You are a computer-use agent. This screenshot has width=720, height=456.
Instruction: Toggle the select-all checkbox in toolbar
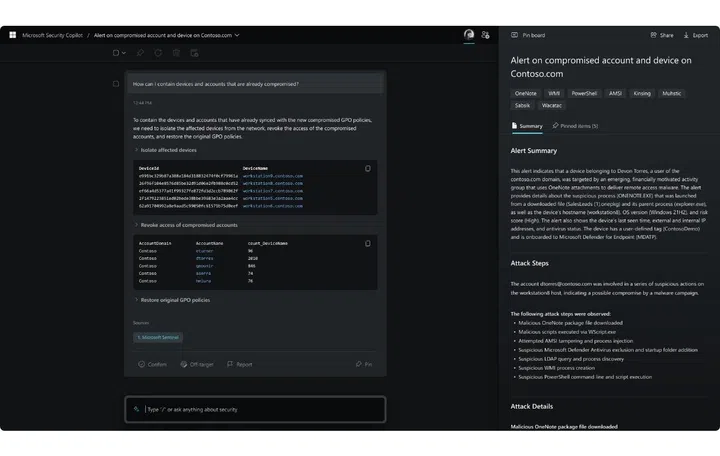pyautogui.click(x=116, y=53)
